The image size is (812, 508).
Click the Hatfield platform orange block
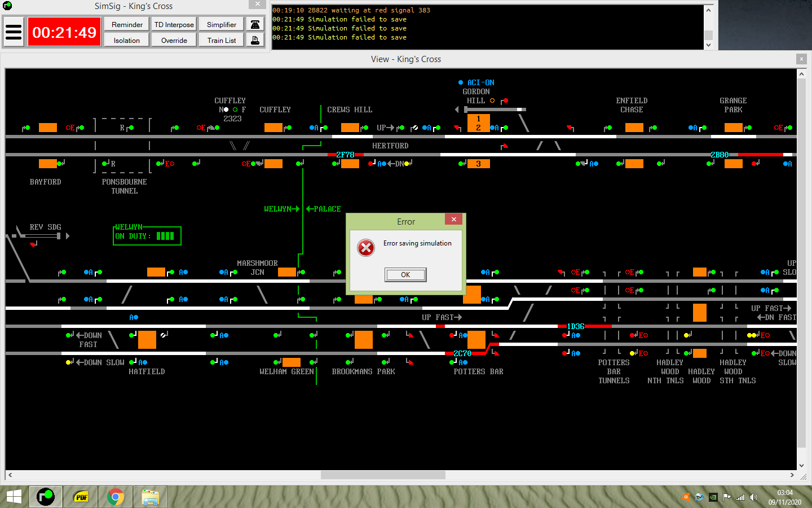coord(147,340)
